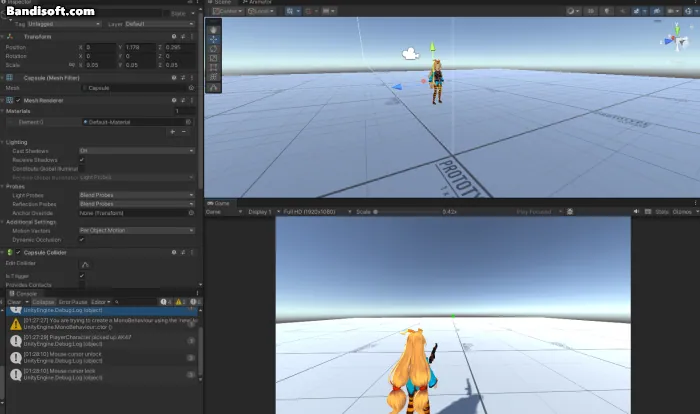Click the Edit Collider tool in Scene toolbar

click(x=213, y=88)
